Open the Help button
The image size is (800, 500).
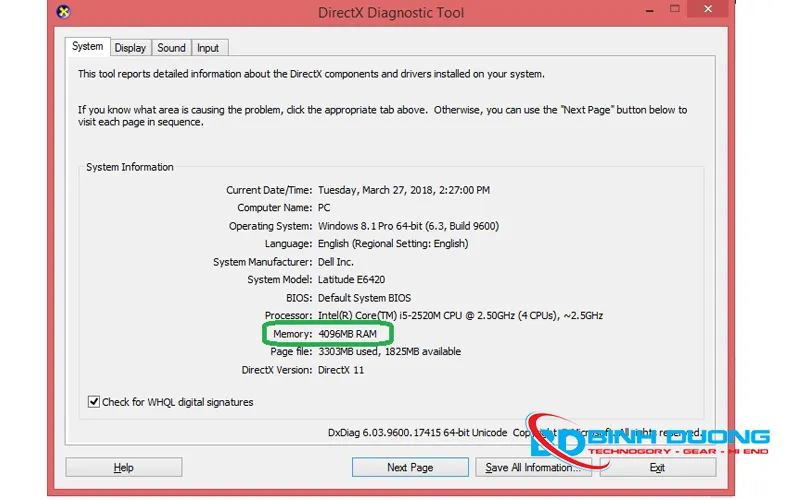click(123, 467)
